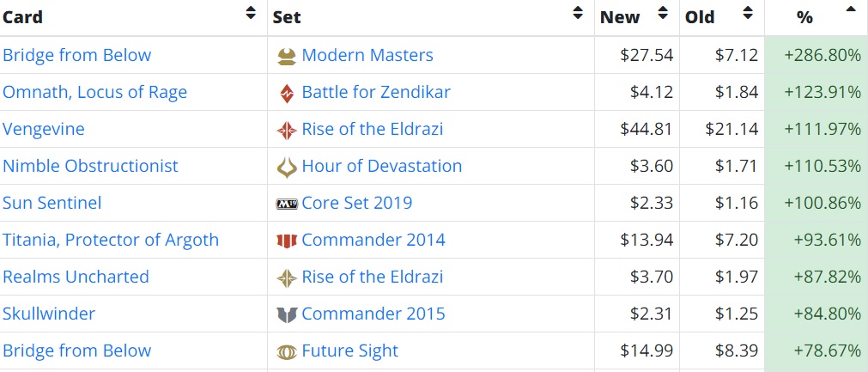Click the Commander 2014 set symbol
This screenshot has width=868, height=372.
pos(287,241)
